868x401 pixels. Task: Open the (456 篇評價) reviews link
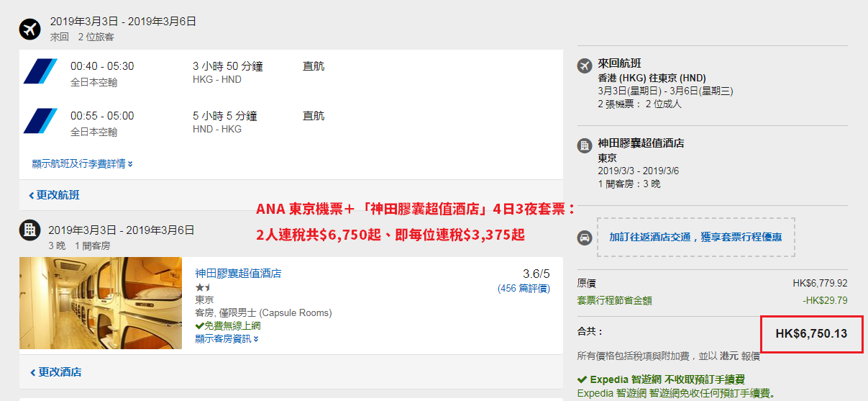coord(524,288)
